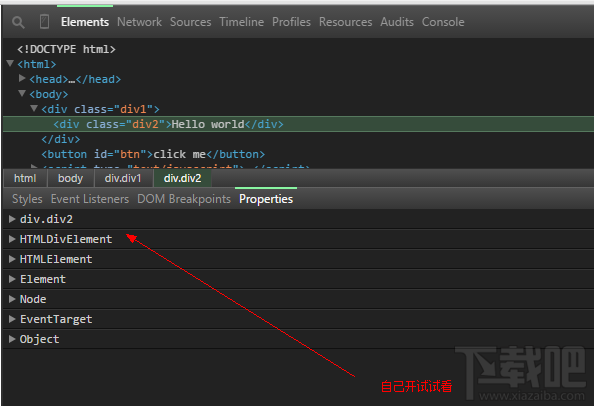Click the "div1" class attribute value
594x406 pixels.
tap(134, 109)
